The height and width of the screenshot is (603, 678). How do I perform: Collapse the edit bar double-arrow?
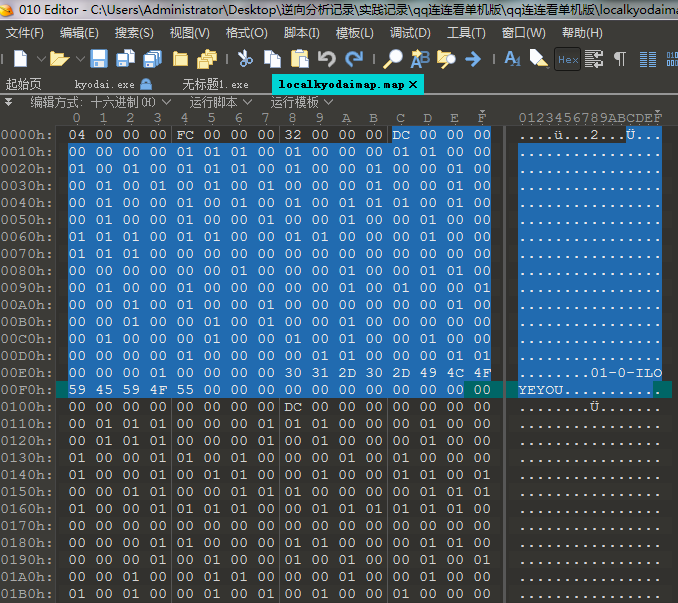click(8, 102)
